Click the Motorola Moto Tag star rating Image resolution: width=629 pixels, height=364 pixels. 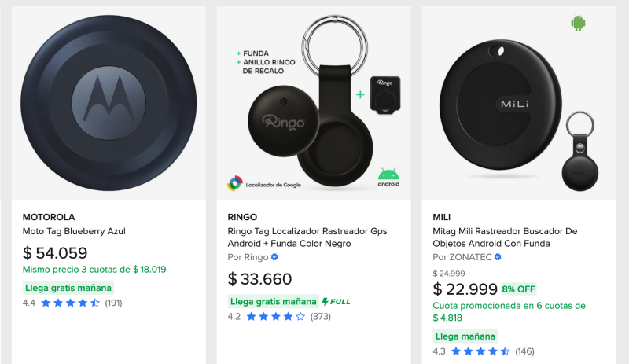coord(71,303)
